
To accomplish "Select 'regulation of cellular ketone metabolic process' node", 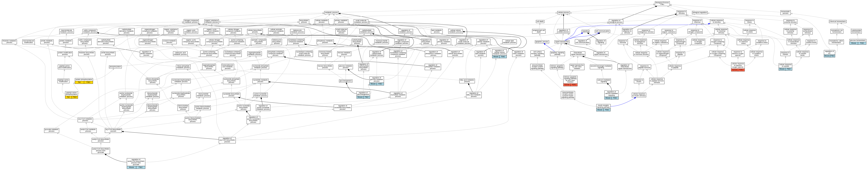I will click(x=499, y=54).
